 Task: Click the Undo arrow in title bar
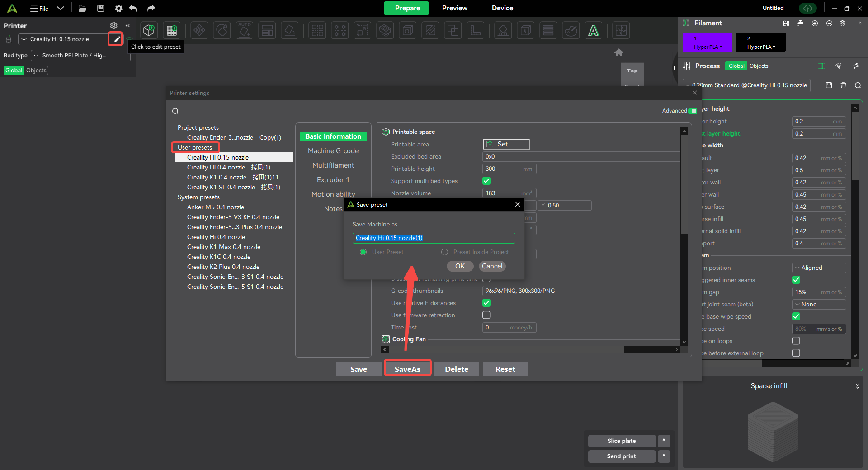pos(133,8)
